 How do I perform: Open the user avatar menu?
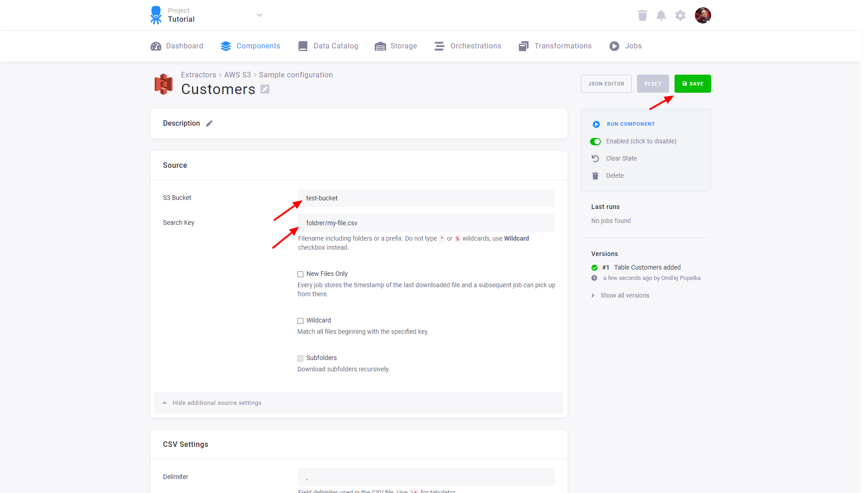[703, 15]
